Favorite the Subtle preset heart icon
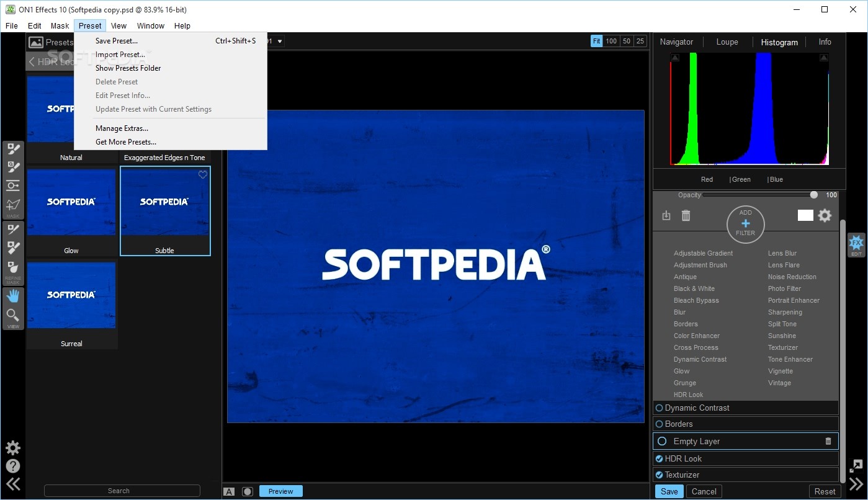 tap(203, 175)
